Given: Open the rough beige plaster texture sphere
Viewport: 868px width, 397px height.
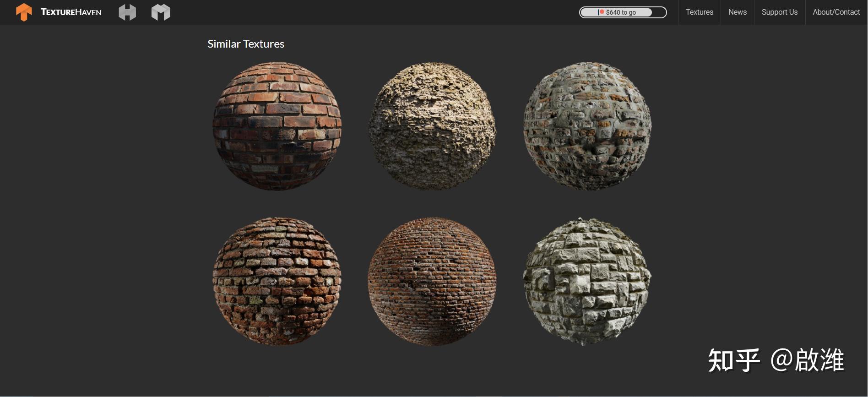Looking at the screenshot, I should coord(432,126).
